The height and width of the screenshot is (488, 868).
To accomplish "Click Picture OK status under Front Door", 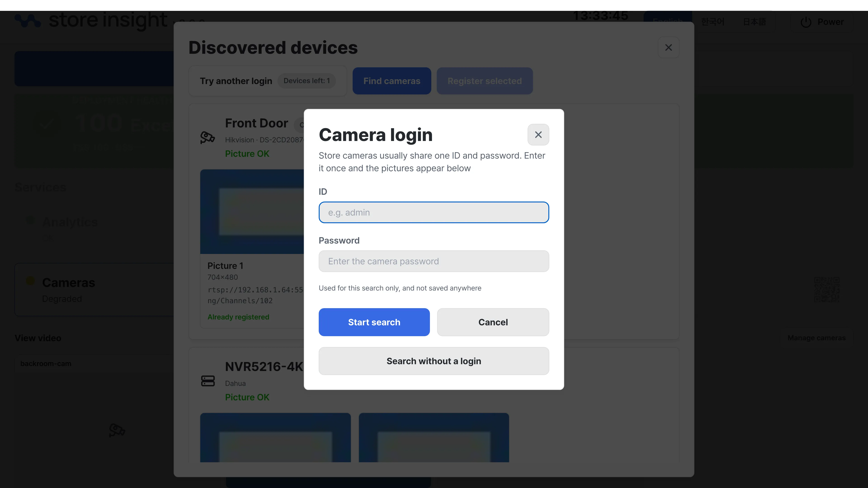I will pos(247,154).
